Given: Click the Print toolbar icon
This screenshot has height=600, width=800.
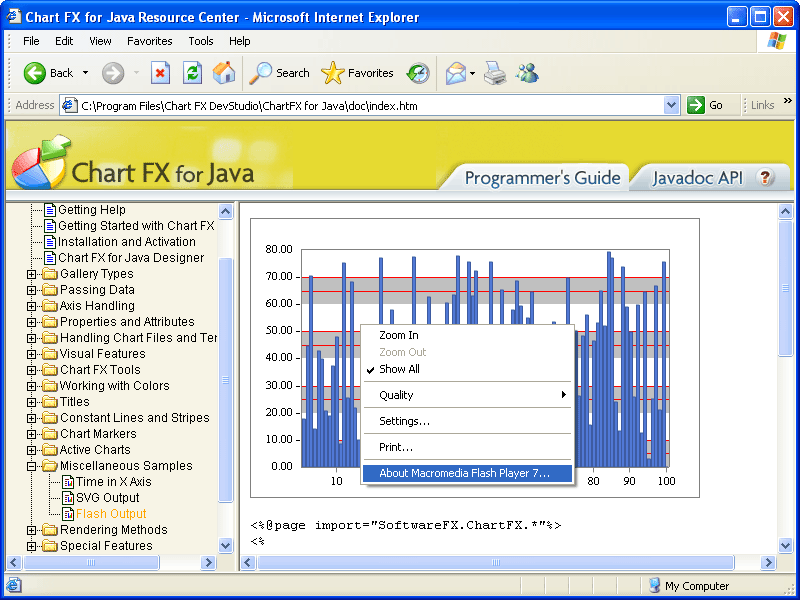Looking at the screenshot, I should 495,73.
